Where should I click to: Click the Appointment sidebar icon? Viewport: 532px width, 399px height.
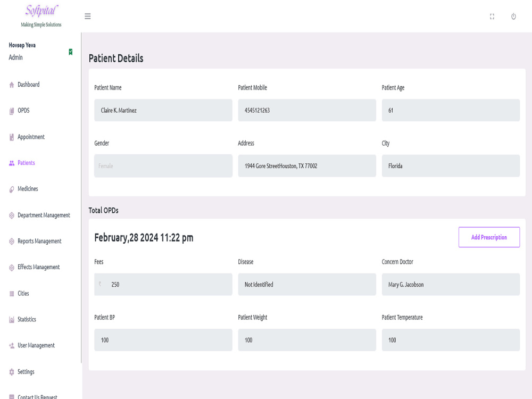coord(12,137)
